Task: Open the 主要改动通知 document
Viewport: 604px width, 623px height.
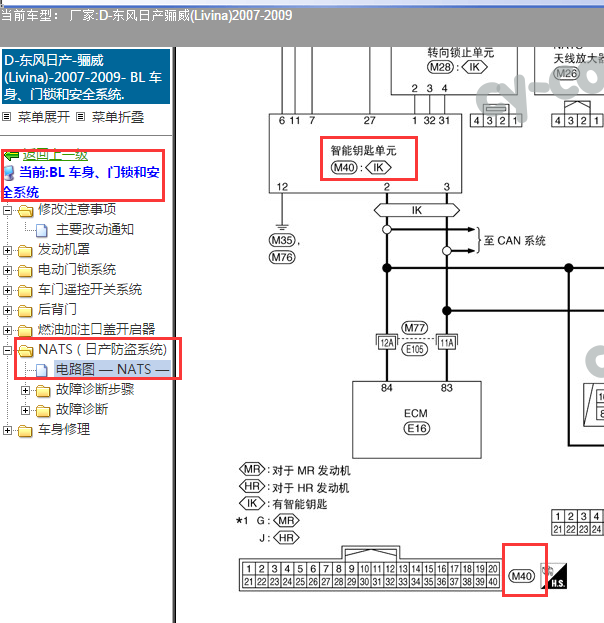Action: 95,229
